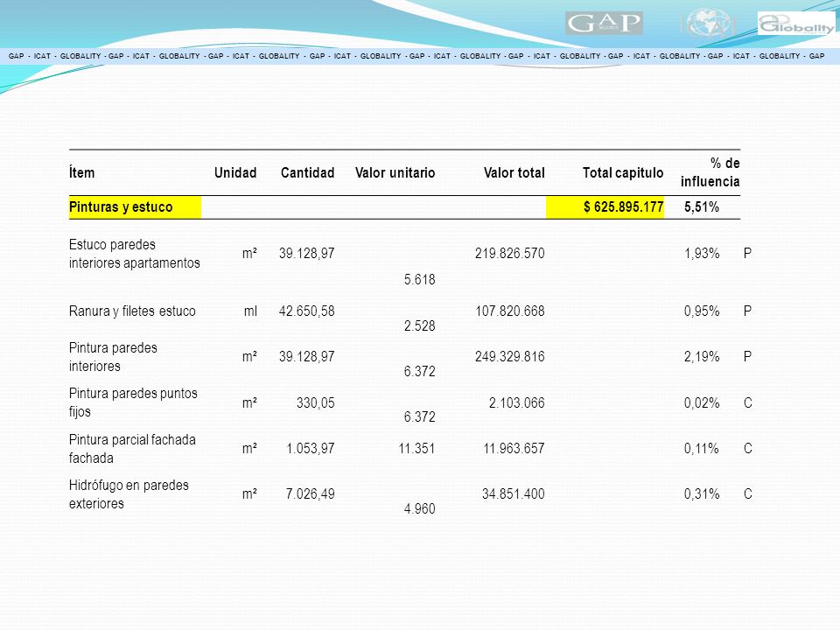Select 'Pintura parcial fachada' item

132,448
